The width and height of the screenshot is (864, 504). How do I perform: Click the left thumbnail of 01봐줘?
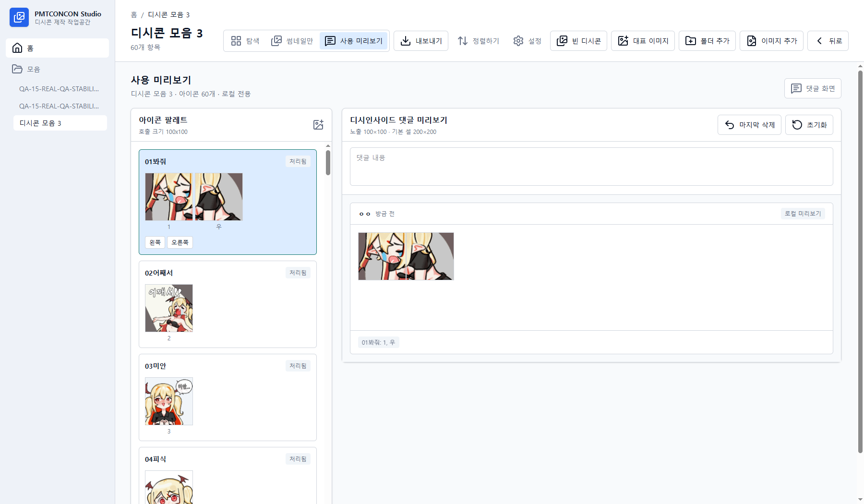[x=169, y=197]
